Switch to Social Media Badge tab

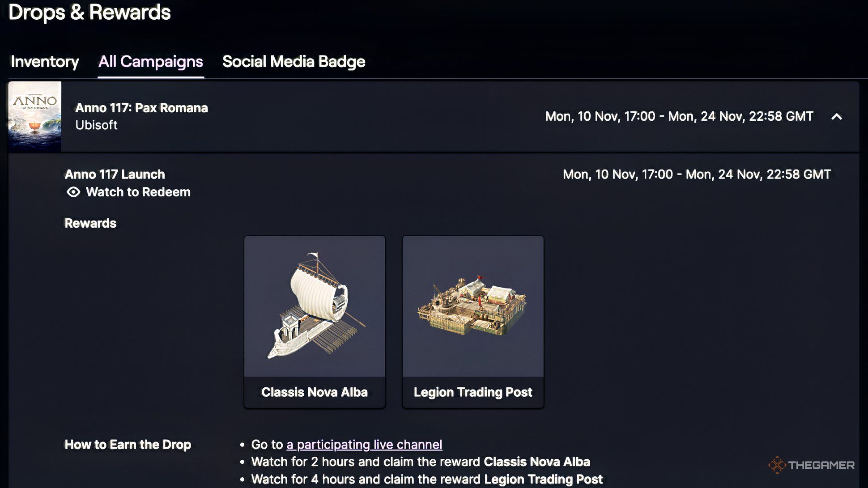pos(294,62)
